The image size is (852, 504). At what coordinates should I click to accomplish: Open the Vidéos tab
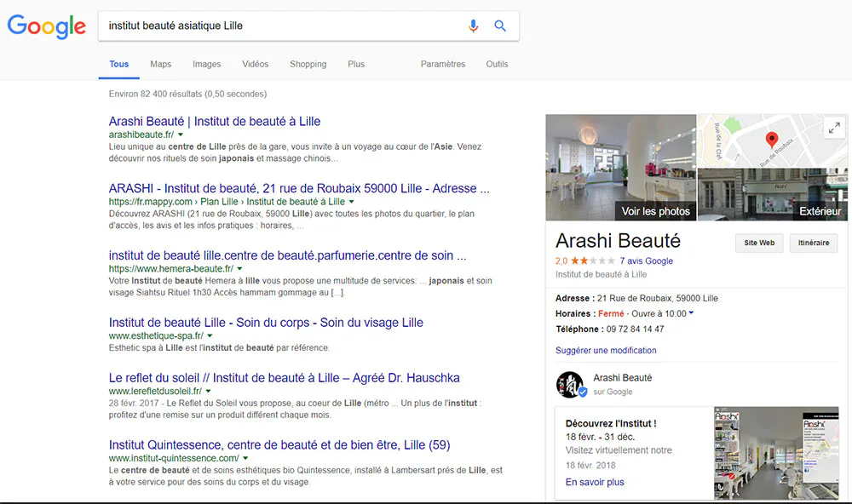pyautogui.click(x=256, y=64)
